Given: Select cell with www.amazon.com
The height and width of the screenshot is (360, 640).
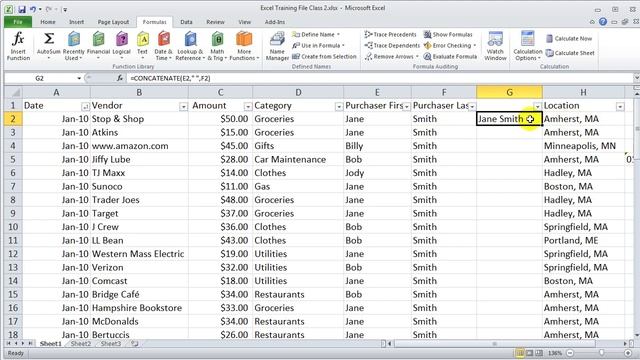Looking at the screenshot, I should [x=139, y=146].
